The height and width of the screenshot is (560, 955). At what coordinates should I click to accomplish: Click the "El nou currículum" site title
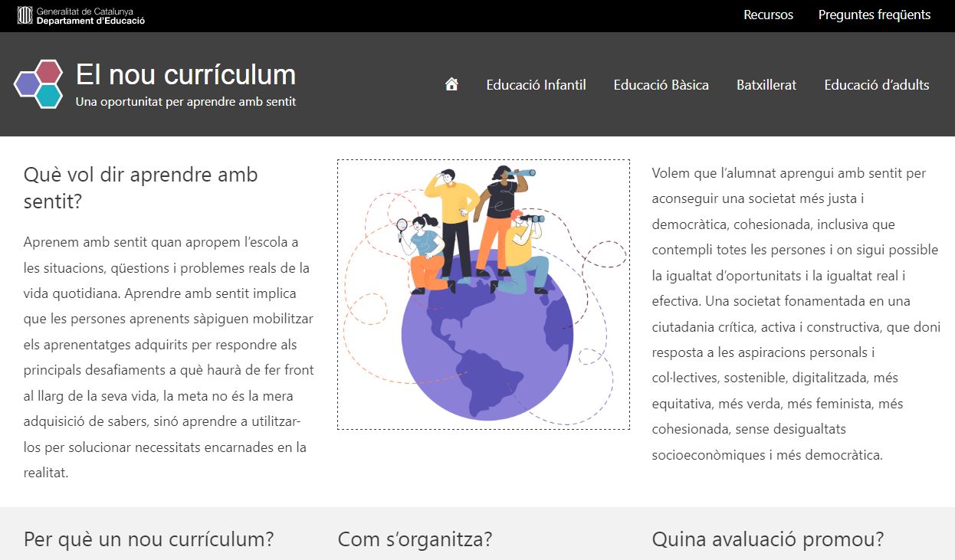[185, 75]
